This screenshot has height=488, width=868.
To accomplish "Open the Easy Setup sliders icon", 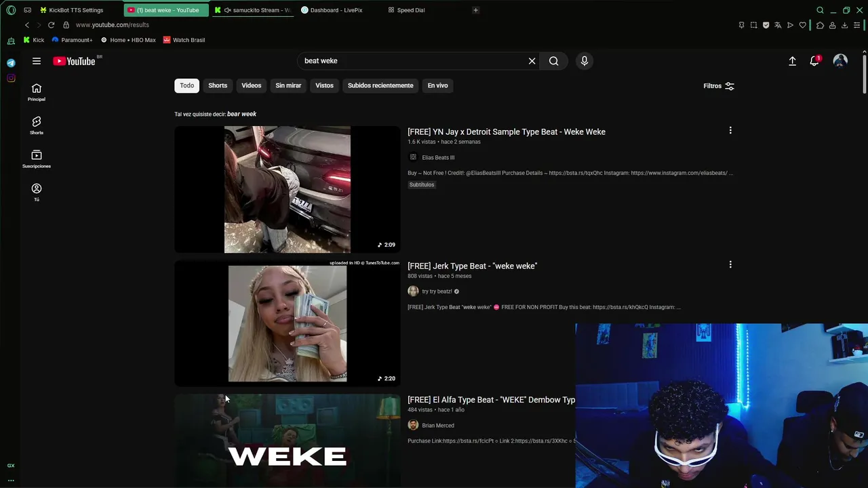I will [x=857, y=25].
